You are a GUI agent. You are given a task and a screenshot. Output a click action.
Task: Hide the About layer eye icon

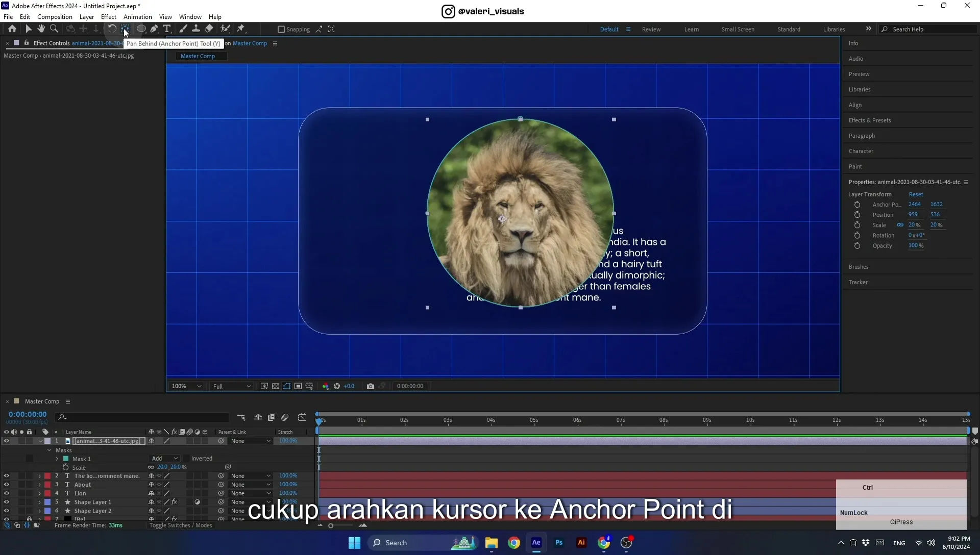(6, 485)
